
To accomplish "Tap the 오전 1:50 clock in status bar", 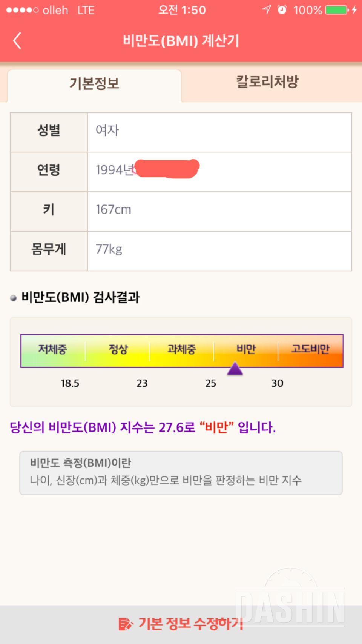I will pyautogui.click(x=182, y=10).
